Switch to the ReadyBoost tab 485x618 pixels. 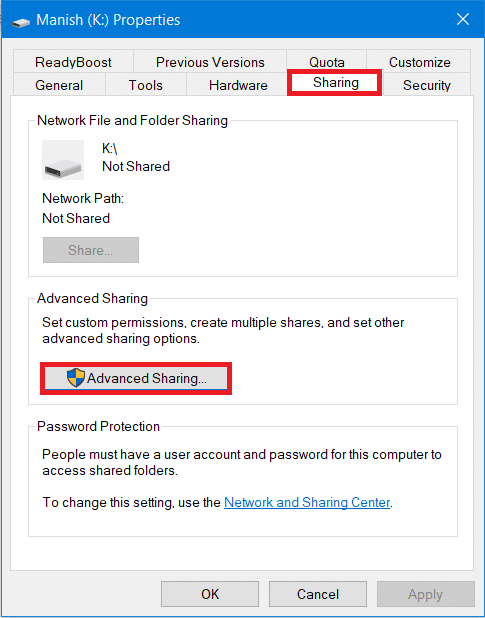pos(73,62)
